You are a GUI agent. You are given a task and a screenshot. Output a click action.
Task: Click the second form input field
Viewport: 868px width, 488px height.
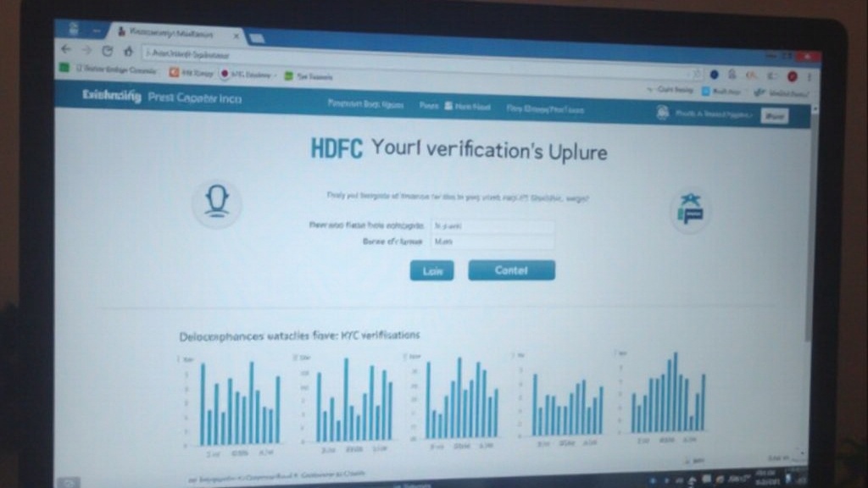coord(492,241)
